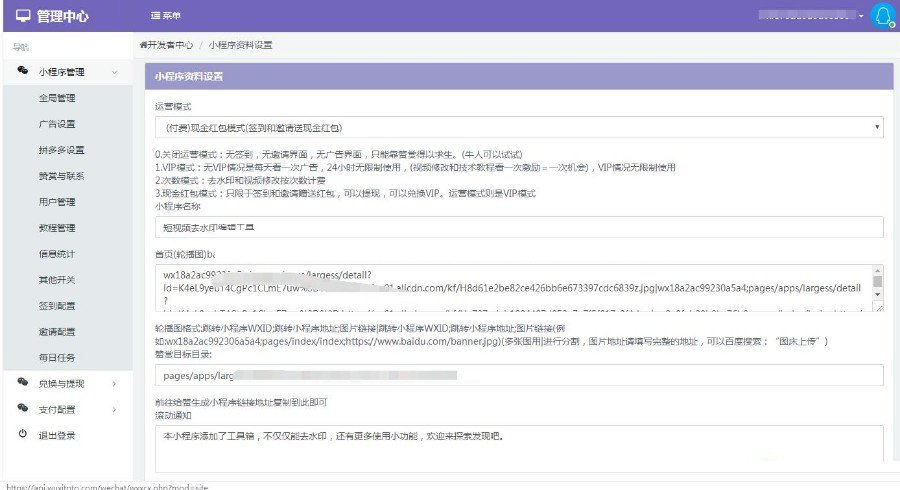Screen dimensions: 900x490
Task: Click the 运营模式 label
Action: (x=173, y=107)
